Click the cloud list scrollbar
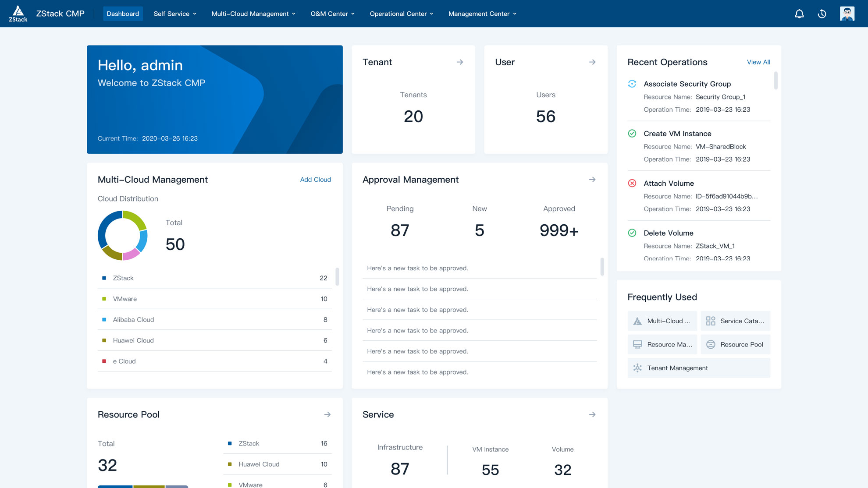 click(337, 276)
